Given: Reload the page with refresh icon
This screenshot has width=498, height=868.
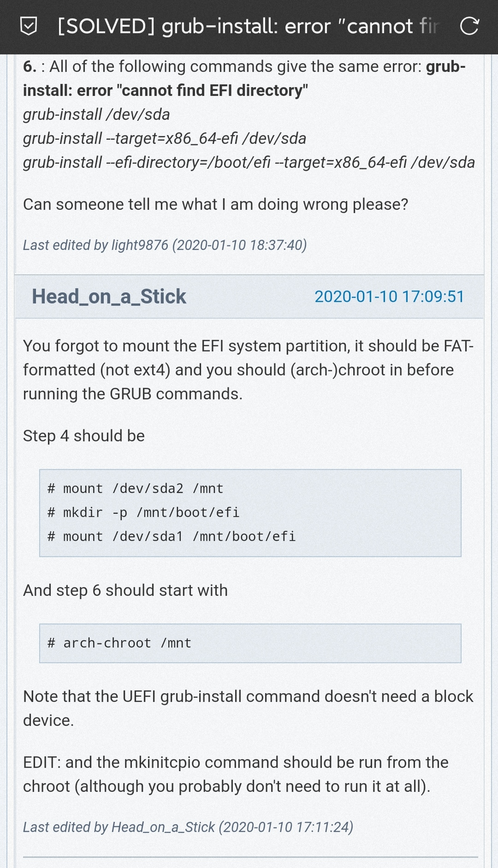Looking at the screenshot, I should point(469,26).
